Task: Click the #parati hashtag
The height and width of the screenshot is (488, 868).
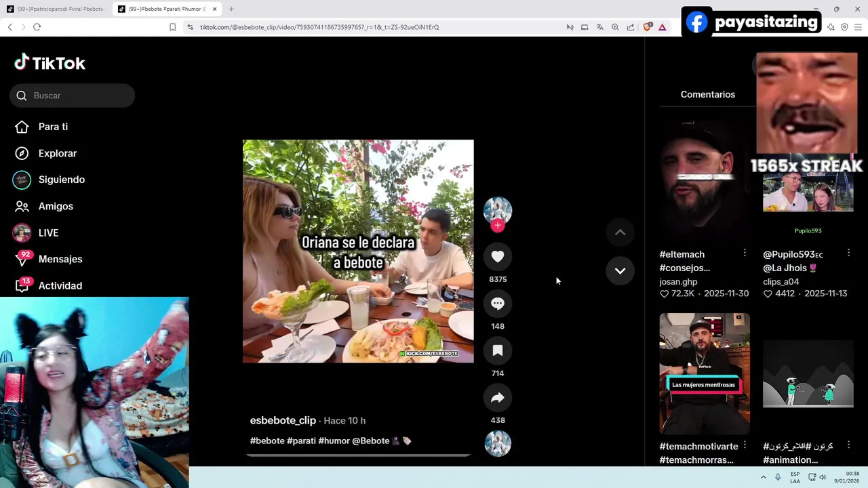Action: pyautogui.click(x=301, y=441)
